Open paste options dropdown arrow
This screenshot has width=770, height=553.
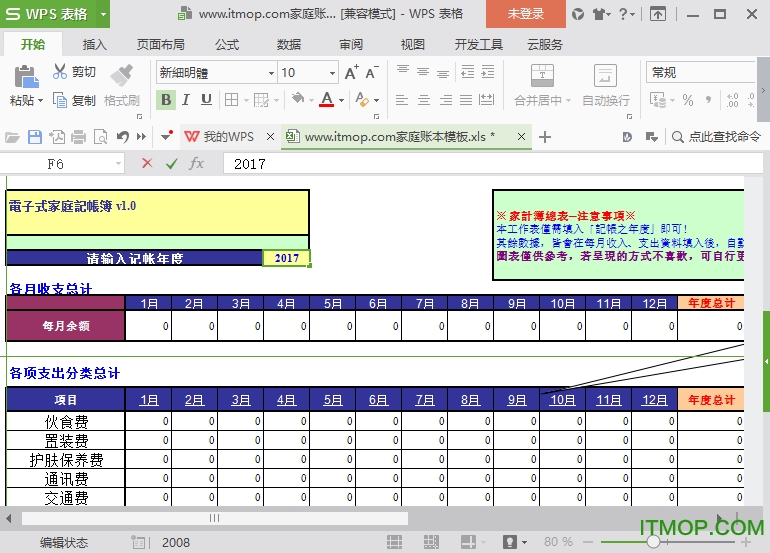[x=40, y=101]
